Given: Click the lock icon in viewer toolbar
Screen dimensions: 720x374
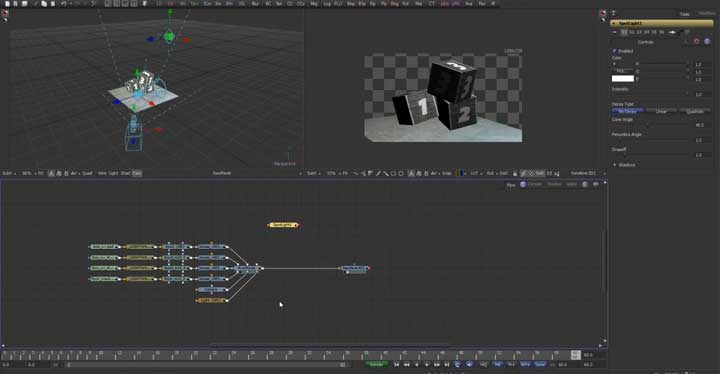Looking at the screenshot, I should tap(515, 173).
